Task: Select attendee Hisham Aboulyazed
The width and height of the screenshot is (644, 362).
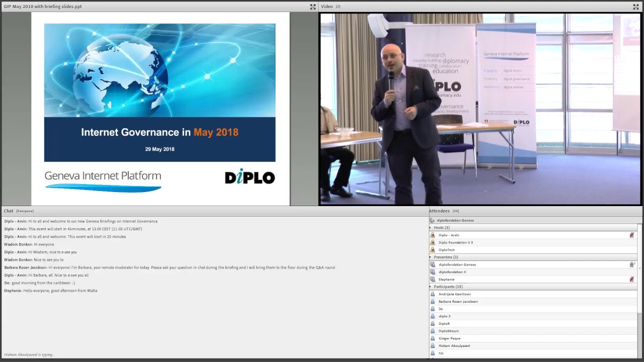Action: [533, 345]
